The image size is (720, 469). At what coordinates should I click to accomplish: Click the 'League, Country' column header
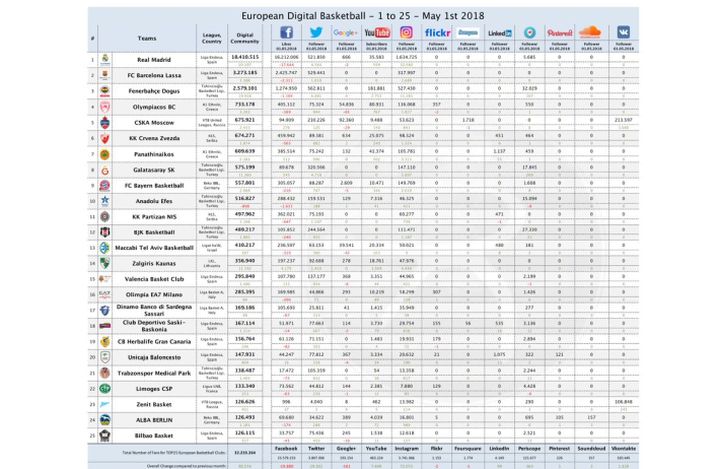click(x=212, y=38)
